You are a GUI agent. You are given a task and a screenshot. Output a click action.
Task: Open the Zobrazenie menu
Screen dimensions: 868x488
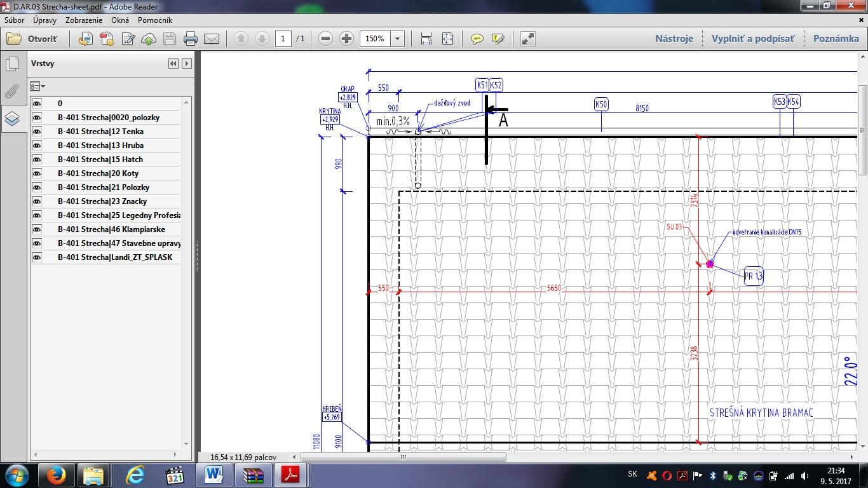pyautogui.click(x=84, y=20)
